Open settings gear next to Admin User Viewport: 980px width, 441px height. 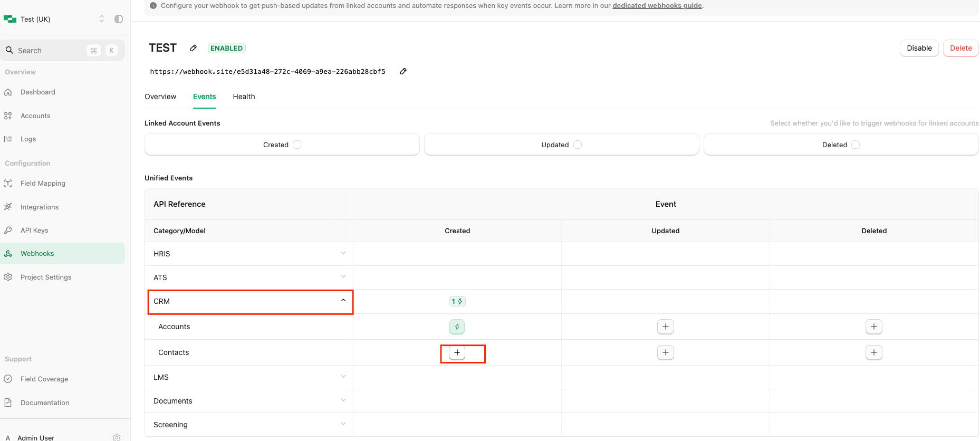[x=117, y=437]
